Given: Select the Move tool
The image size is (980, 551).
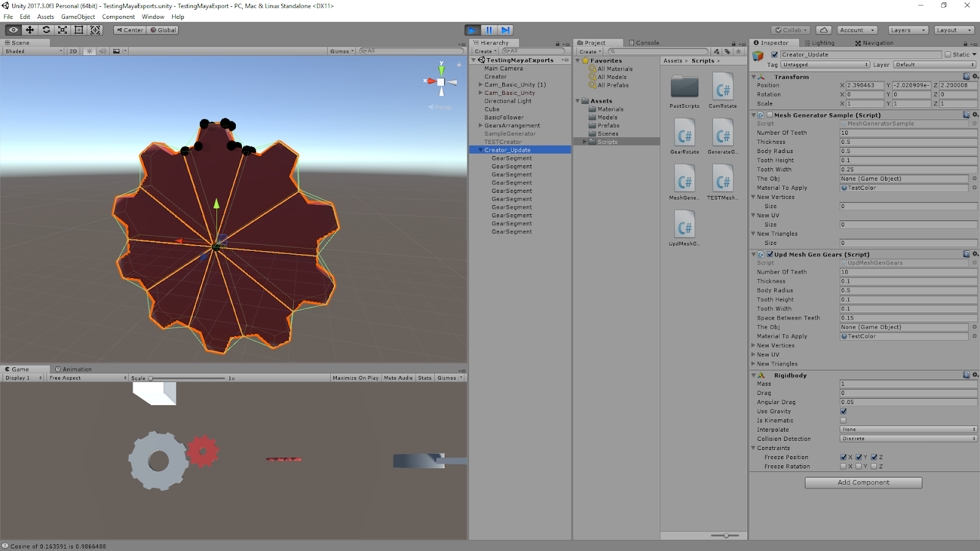Looking at the screenshot, I should point(29,30).
